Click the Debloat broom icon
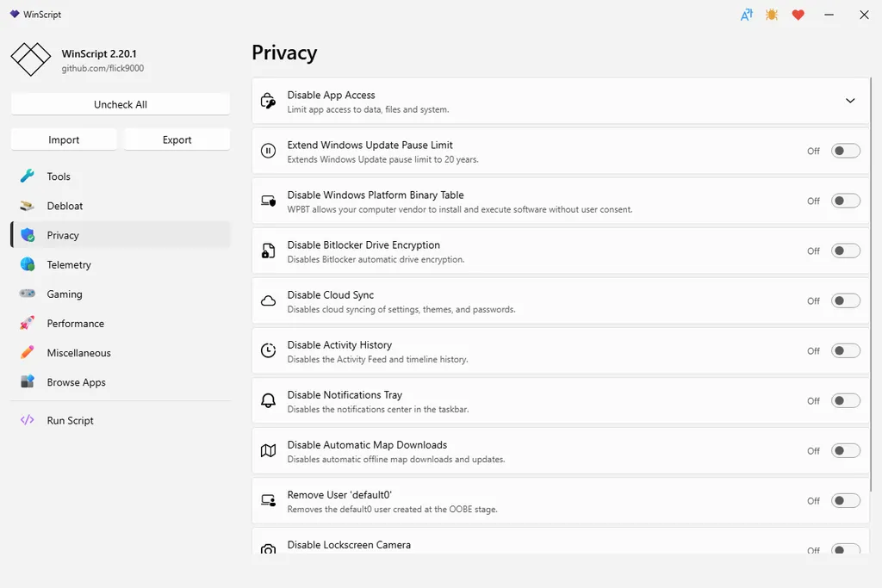The width and height of the screenshot is (882, 588). click(x=27, y=206)
